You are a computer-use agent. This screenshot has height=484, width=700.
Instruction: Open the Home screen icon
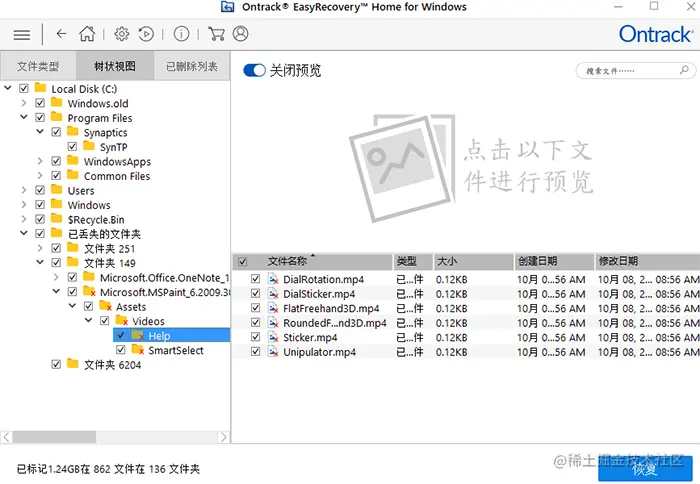pos(87,33)
